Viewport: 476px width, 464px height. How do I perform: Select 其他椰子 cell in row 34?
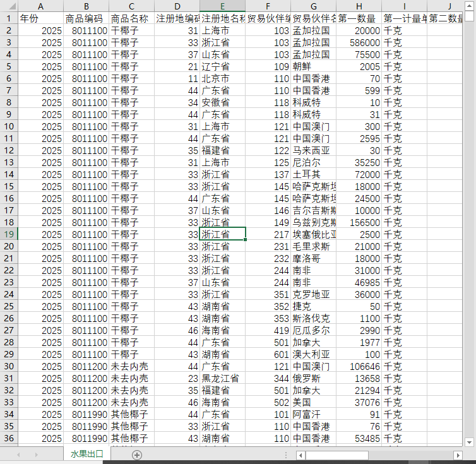131,414
